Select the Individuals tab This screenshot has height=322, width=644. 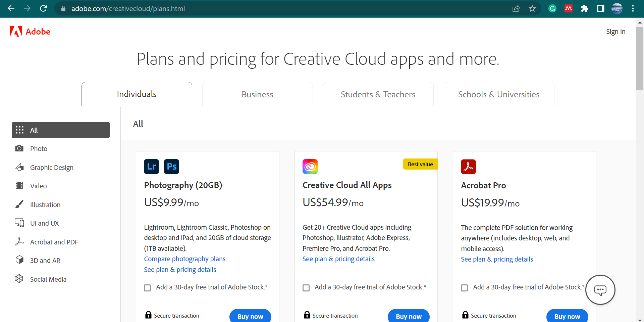pyautogui.click(x=137, y=94)
